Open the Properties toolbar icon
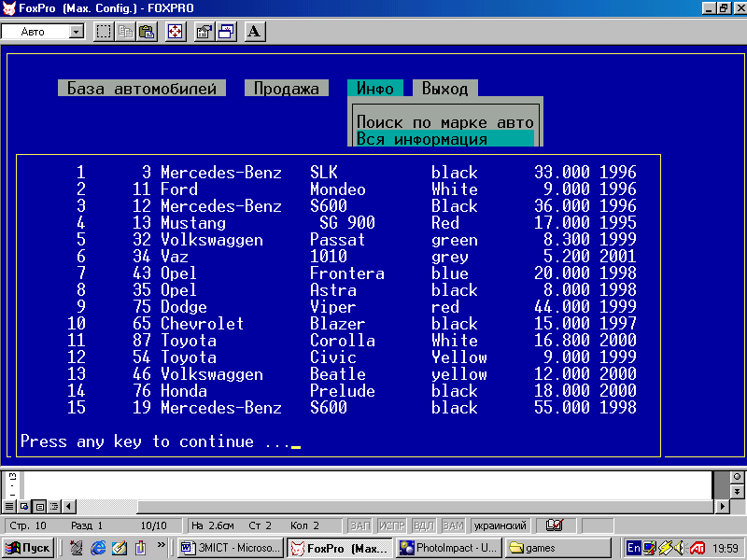The image size is (747, 560). click(204, 32)
